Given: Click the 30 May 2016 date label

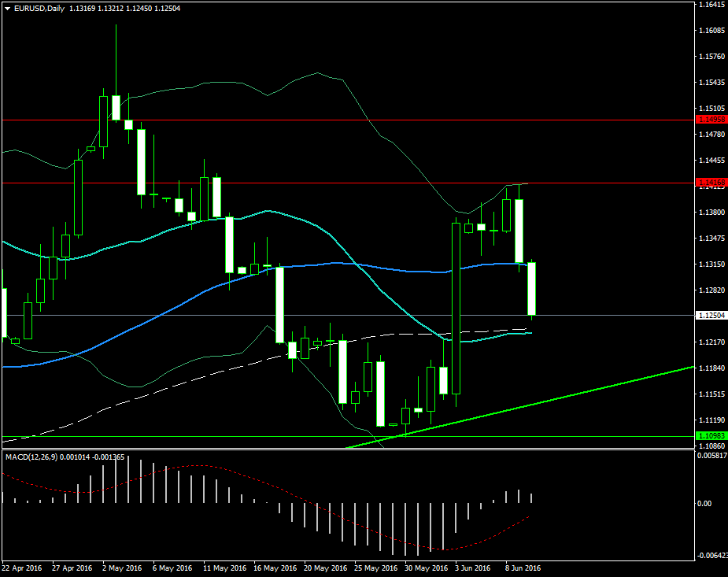Looking at the screenshot, I should click(425, 568).
